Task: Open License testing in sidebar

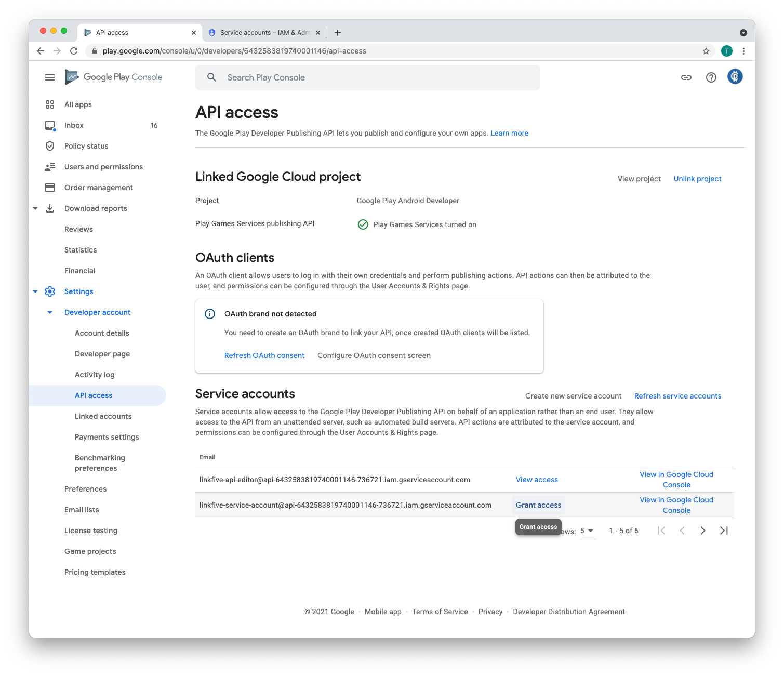Action: coord(91,531)
